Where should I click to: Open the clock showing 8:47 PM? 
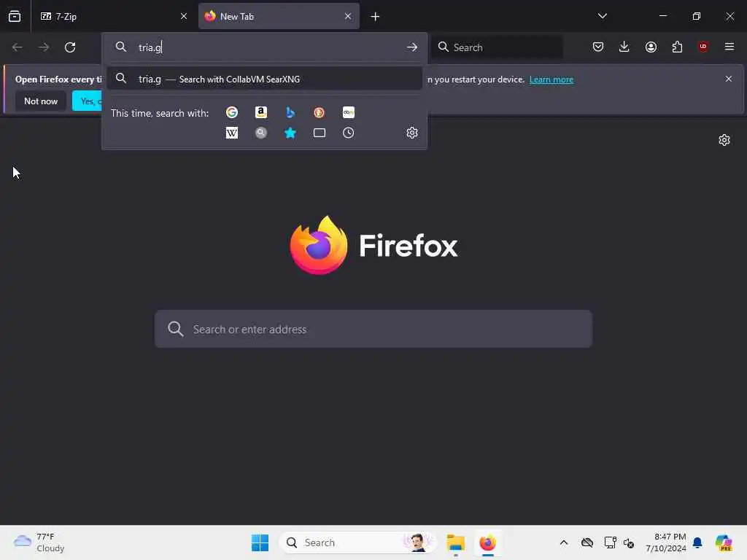[x=665, y=542]
